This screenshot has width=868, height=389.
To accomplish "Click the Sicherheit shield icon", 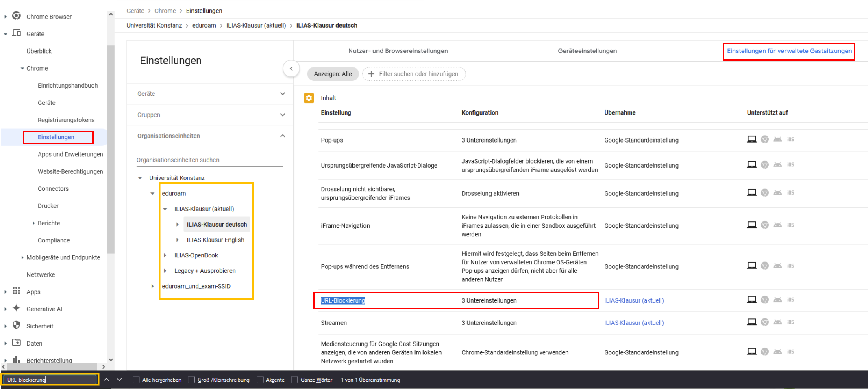I will pyautogui.click(x=16, y=325).
